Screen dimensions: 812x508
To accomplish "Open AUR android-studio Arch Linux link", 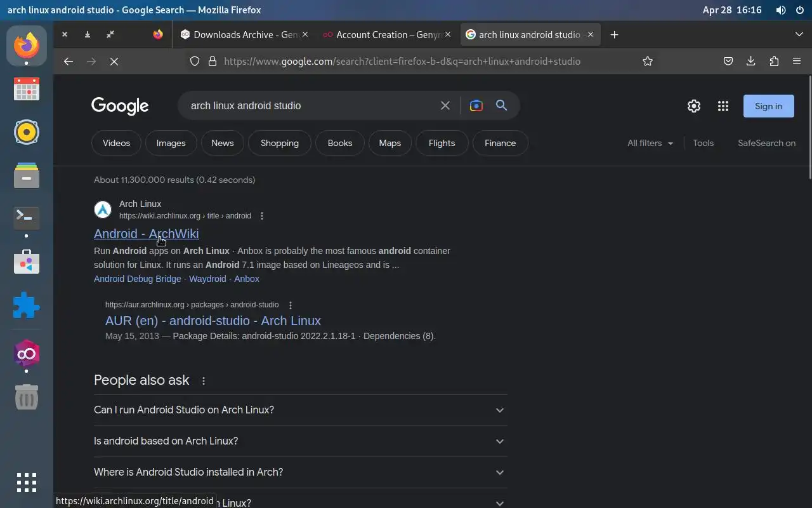I will (213, 321).
